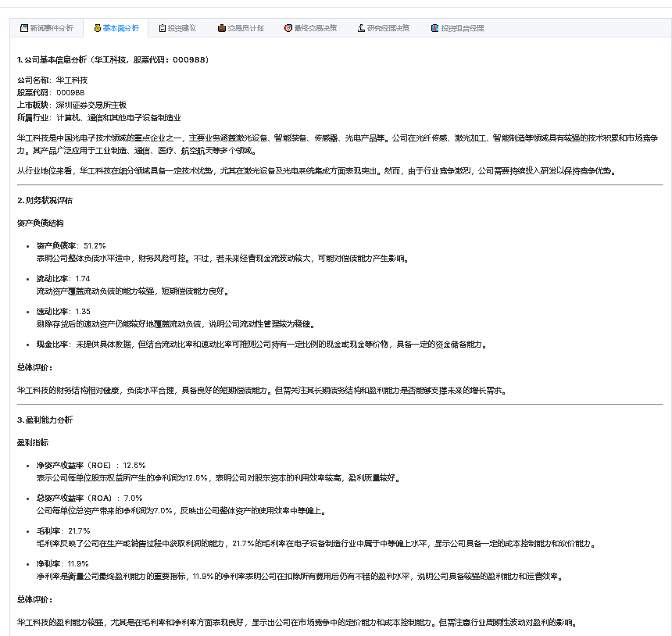Click the icon beside 投资组合经理
The height and width of the screenshot is (636, 672).
click(434, 28)
